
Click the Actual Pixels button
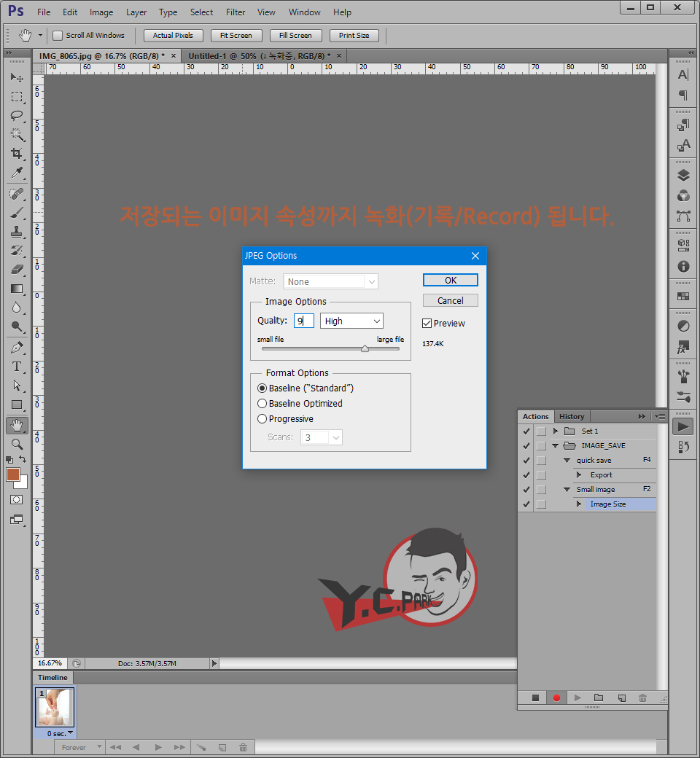[173, 35]
